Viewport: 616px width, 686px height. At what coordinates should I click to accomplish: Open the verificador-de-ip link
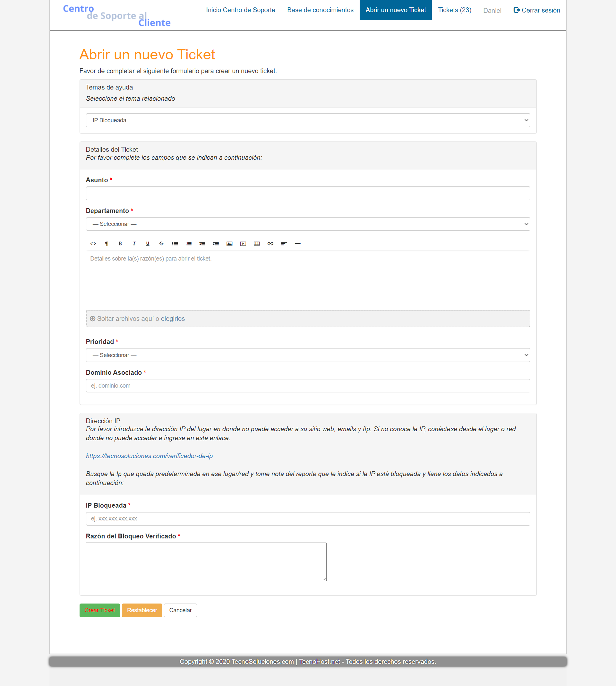pos(149,456)
